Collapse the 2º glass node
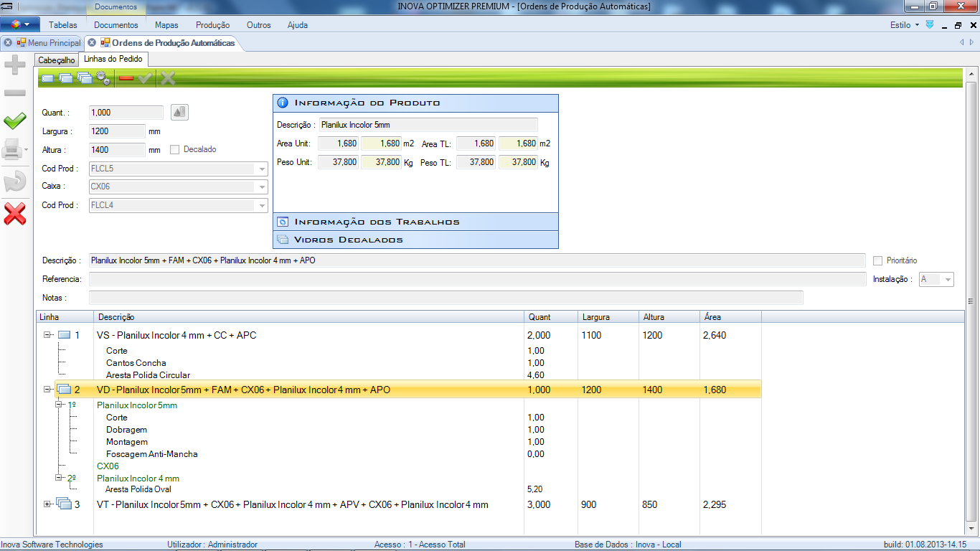The height and width of the screenshot is (551, 980). pos(60,478)
